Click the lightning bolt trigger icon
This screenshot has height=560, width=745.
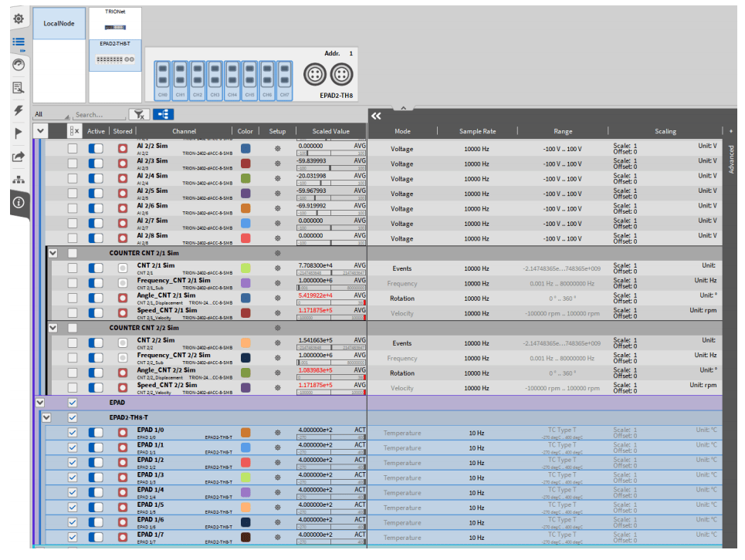pos(19,110)
